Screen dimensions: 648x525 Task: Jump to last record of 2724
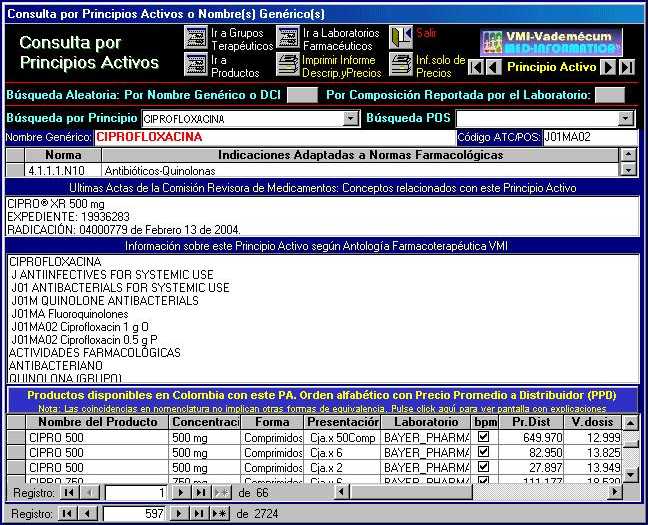199,514
